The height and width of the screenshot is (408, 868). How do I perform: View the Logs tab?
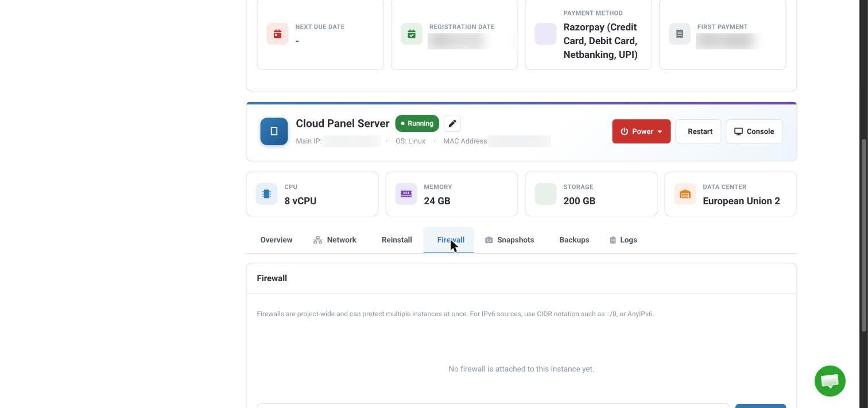tap(623, 240)
